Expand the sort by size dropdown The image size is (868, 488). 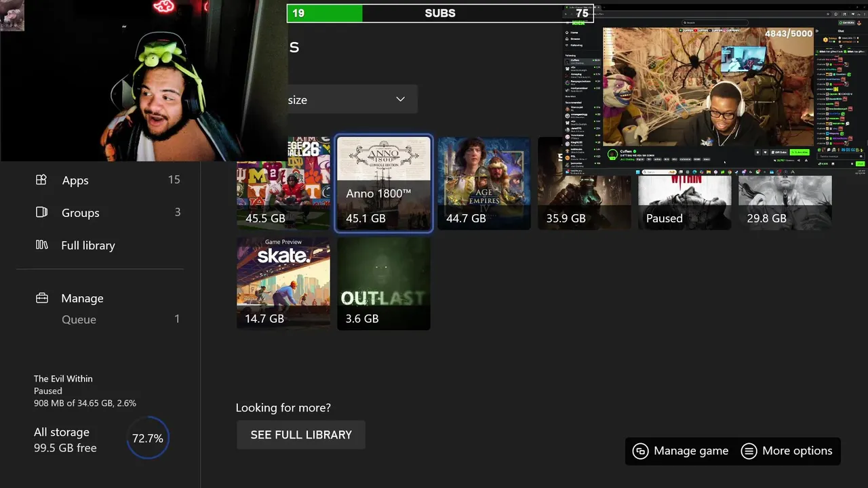[x=352, y=100]
